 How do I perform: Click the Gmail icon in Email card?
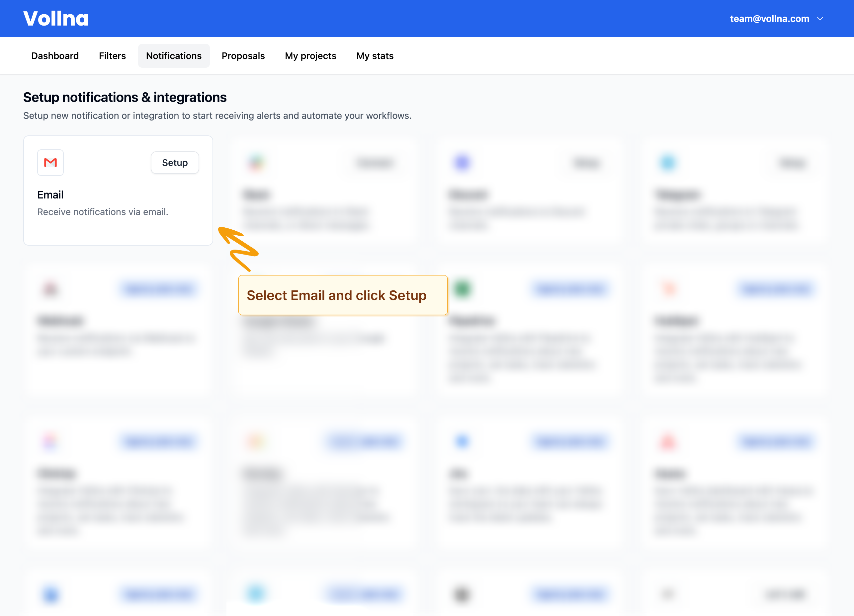(x=50, y=163)
